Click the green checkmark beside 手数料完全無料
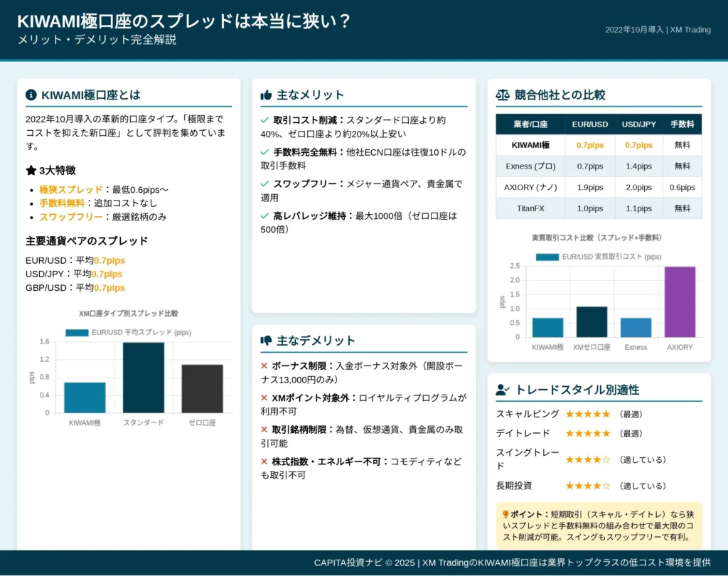Image resolution: width=728 pixels, height=576 pixels. click(x=264, y=152)
